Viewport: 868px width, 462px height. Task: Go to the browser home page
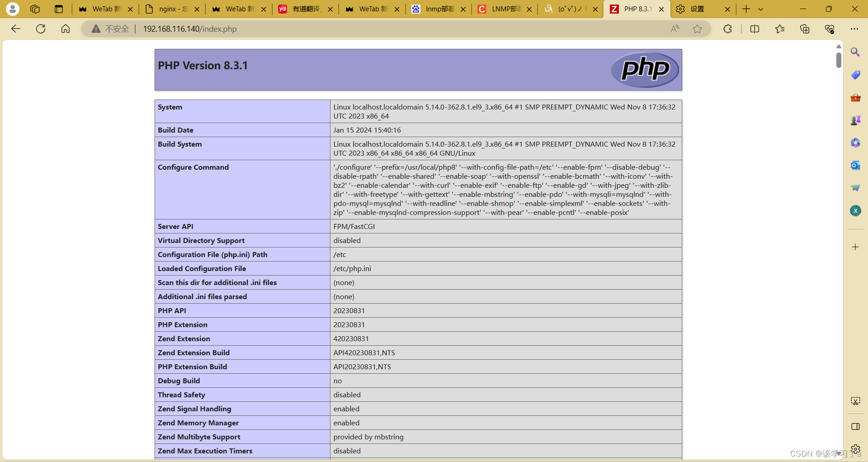(x=66, y=29)
